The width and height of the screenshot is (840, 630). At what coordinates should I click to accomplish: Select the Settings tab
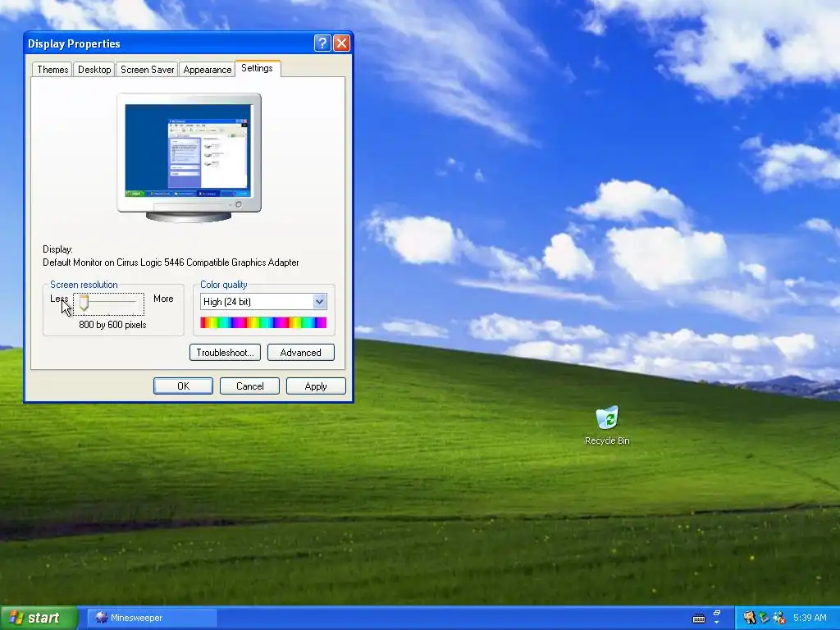(x=257, y=68)
